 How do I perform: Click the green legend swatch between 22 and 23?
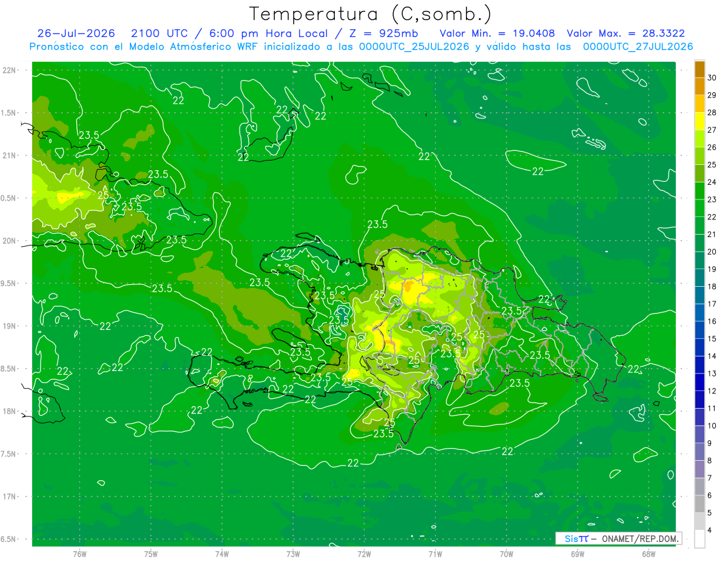pyautogui.click(x=699, y=208)
